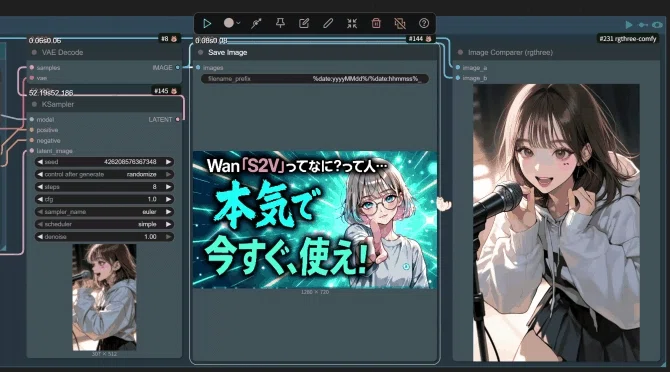
Task: Toggle the eye visibility icon at top right
Action: pos(657,25)
